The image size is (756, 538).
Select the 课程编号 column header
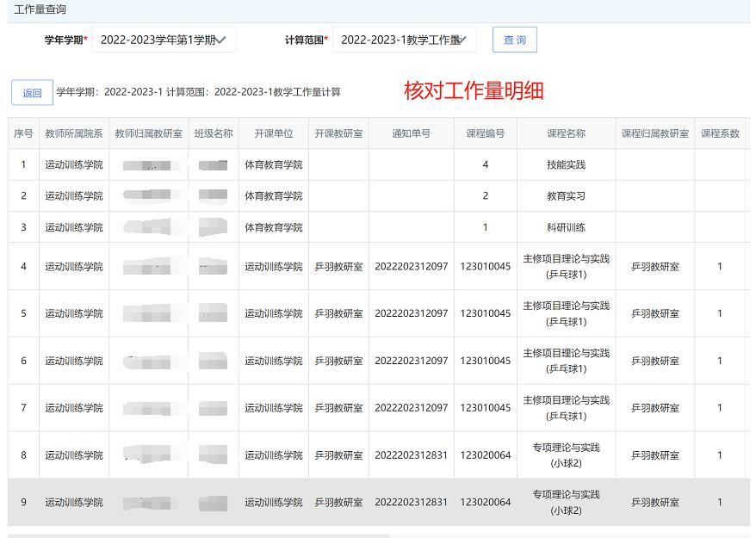[485, 133]
